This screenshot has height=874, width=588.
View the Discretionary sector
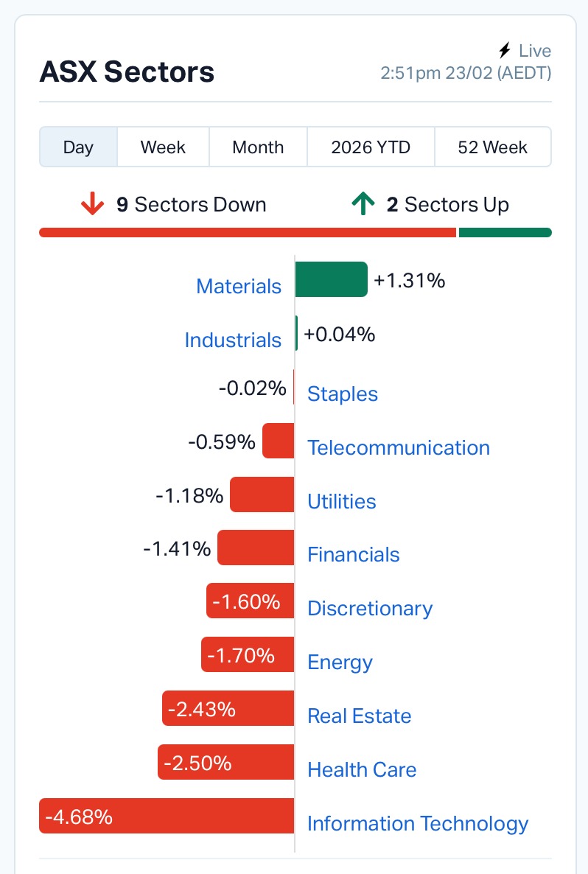[x=370, y=608]
